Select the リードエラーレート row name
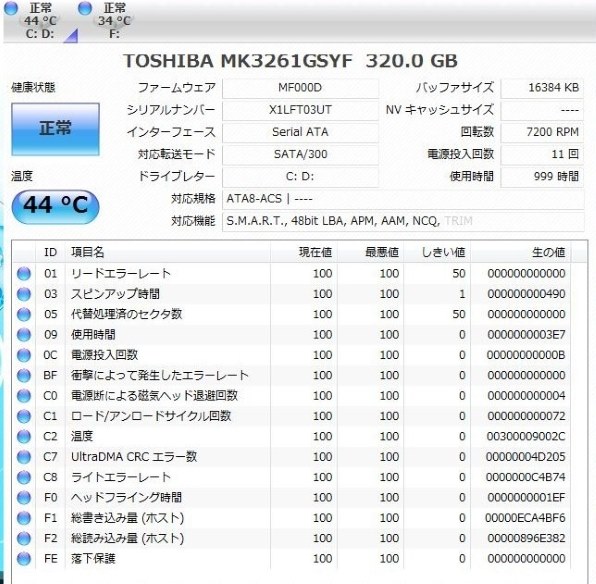The width and height of the screenshot is (596, 584). tap(121, 274)
